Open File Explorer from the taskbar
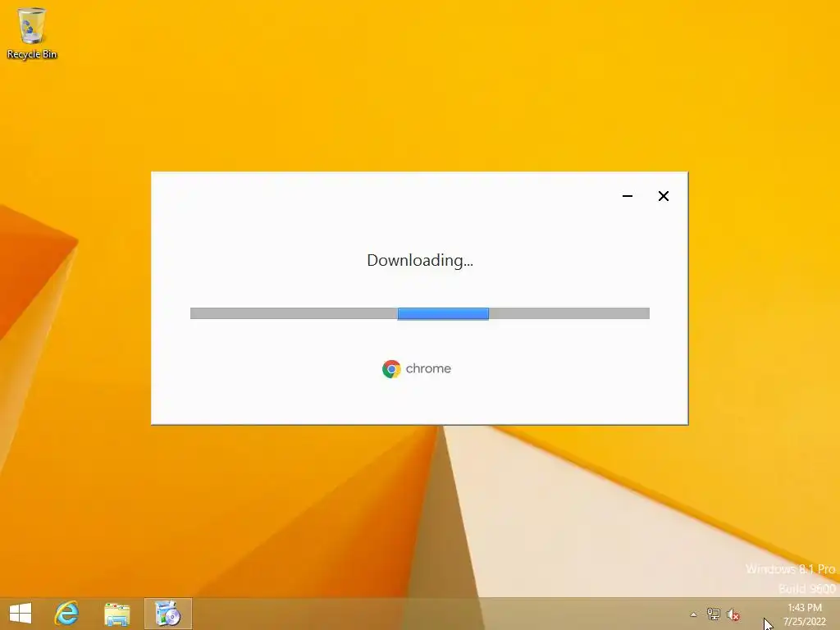840x630 pixels. click(116, 614)
